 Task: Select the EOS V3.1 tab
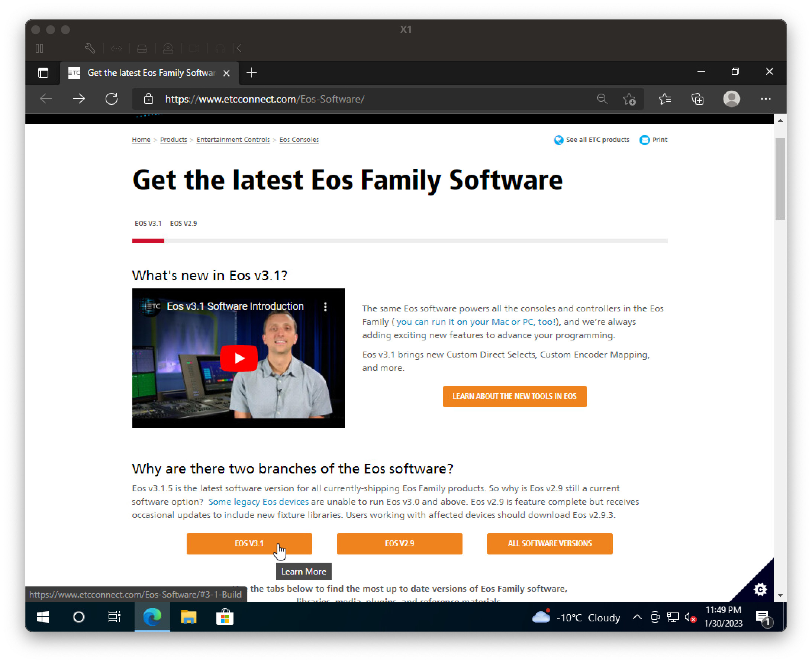pos(148,223)
